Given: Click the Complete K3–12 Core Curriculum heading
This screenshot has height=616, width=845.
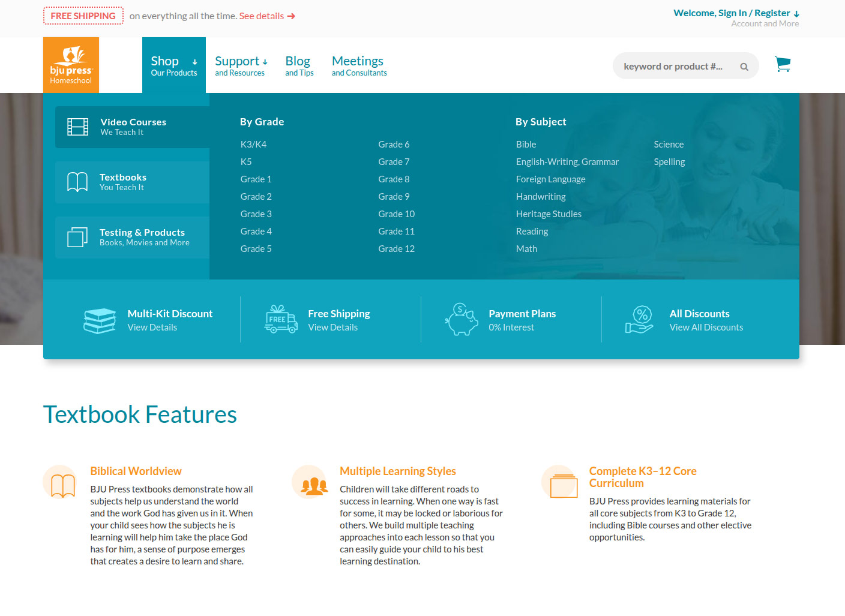Looking at the screenshot, I should [x=643, y=477].
